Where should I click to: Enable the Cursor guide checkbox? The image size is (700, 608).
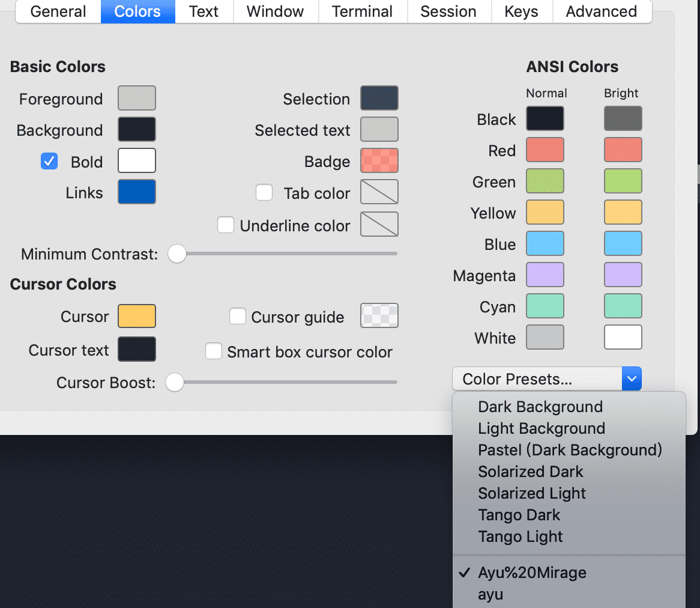coord(238,316)
